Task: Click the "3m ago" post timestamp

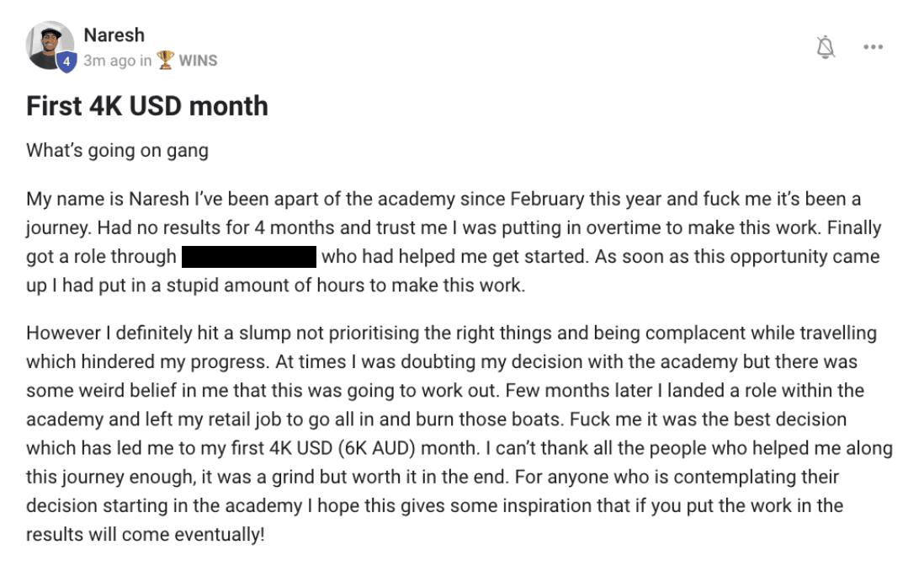Action: [109, 61]
